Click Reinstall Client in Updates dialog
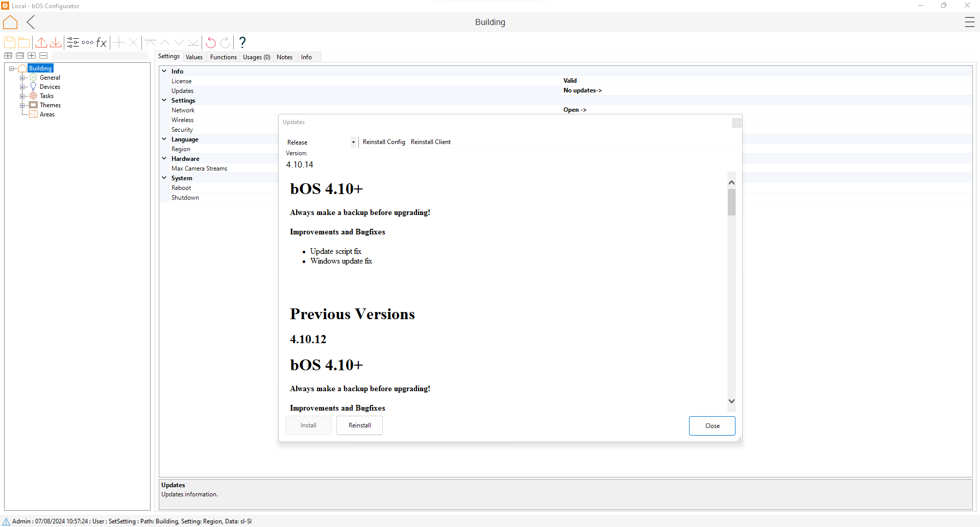The width and height of the screenshot is (980, 527). [431, 142]
